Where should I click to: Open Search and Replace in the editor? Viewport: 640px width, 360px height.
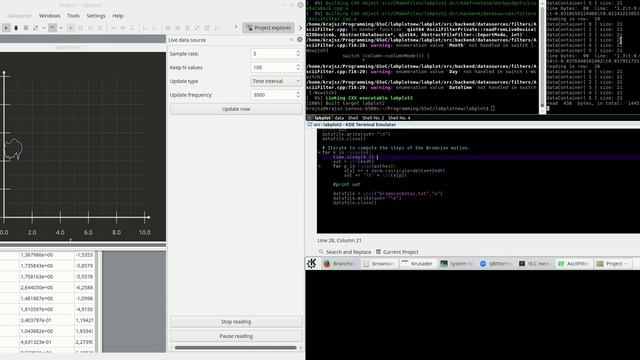344,252
